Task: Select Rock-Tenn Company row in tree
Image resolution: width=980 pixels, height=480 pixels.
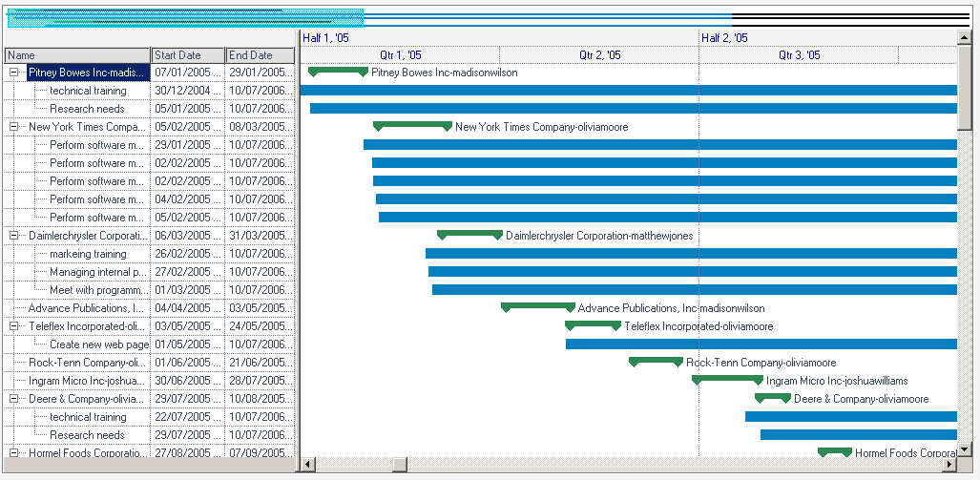Action: click(87, 363)
